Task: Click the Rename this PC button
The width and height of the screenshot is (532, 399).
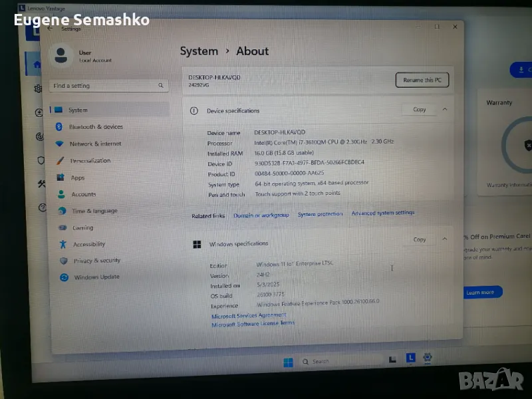Action: pos(422,80)
